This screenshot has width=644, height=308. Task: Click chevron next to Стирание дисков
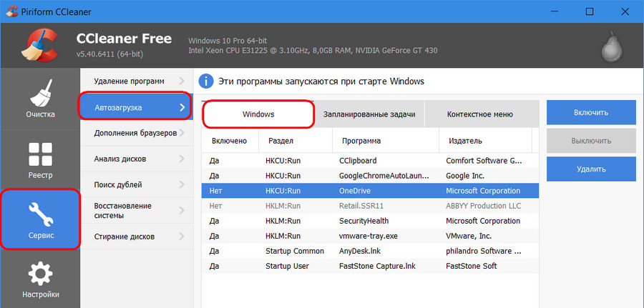pyautogui.click(x=182, y=237)
